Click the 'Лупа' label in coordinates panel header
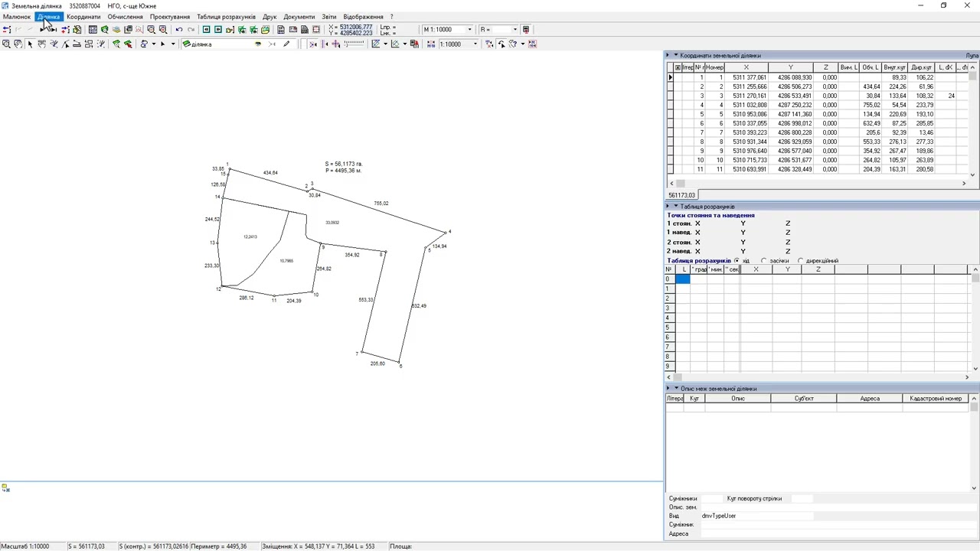The height and width of the screenshot is (551, 980). tap(972, 55)
